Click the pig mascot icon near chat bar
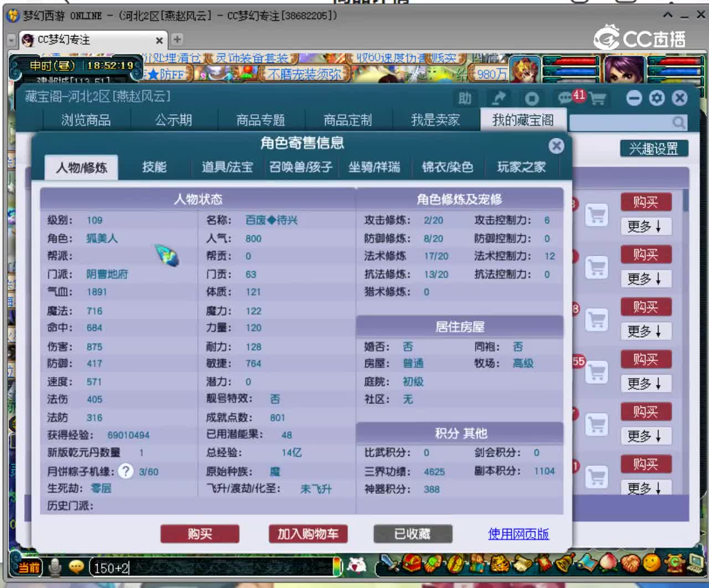709x588 pixels. [358, 565]
